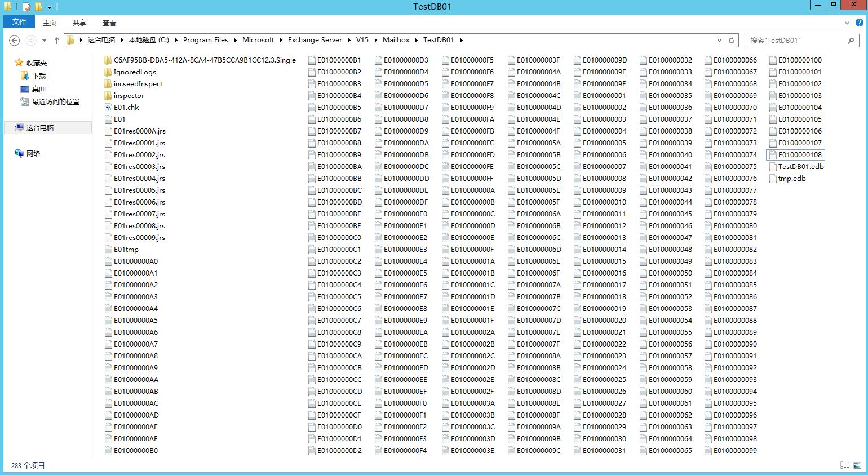The width and height of the screenshot is (868, 475).
Task: Select E01res0000A.jrs file icon
Action: (108, 131)
